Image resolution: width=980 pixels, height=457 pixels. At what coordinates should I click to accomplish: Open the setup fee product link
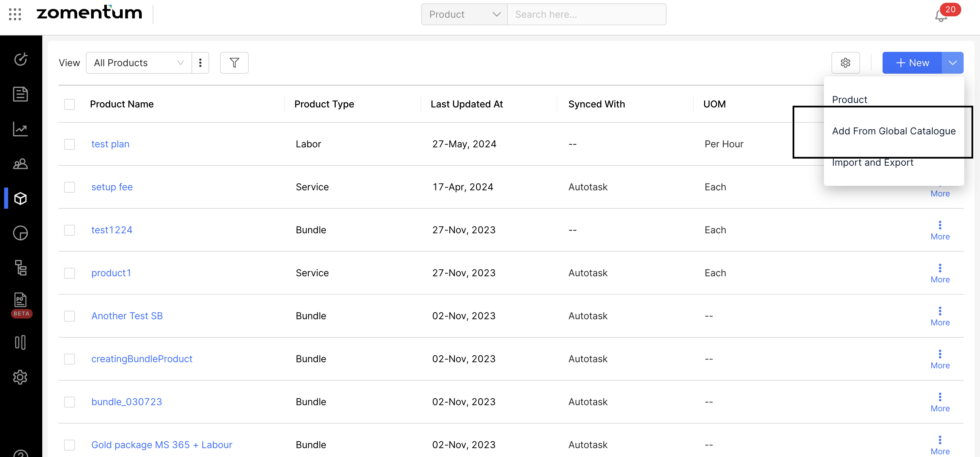click(x=112, y=187)
